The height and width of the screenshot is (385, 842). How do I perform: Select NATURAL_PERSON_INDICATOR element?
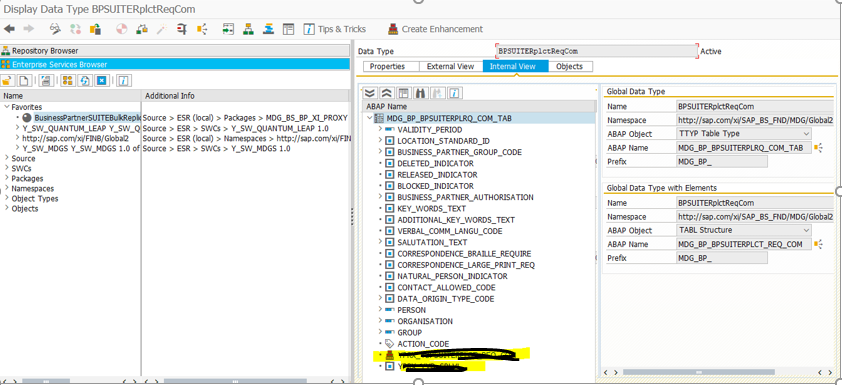click(452, 276)
